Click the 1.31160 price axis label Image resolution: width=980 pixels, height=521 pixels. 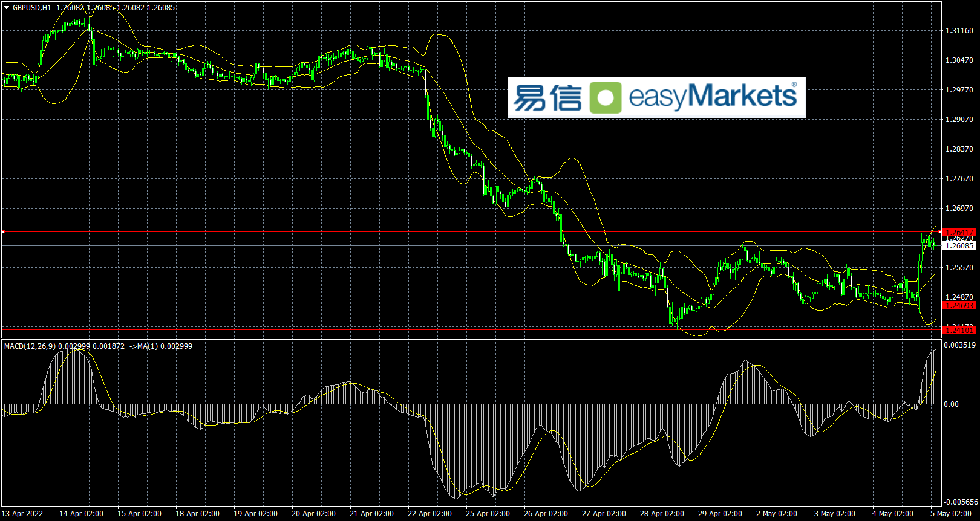coord(959,31)
